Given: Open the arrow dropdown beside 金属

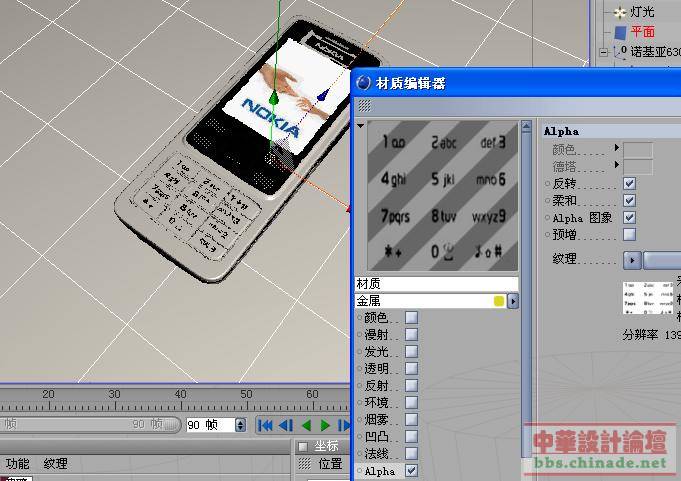Looking at the screenshot, I should pos(513,301).
